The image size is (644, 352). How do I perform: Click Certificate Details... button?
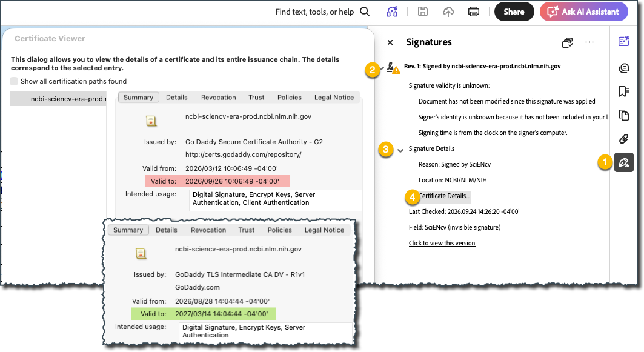pyautogui.click(x=443, y=196)
